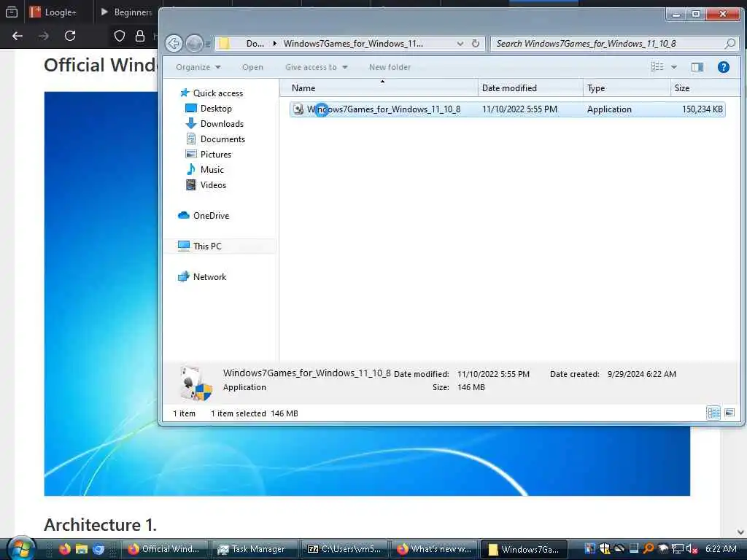747x560 pixels.
Task: Click the Explorer Back navigation arrow
Action: point(174,44)
